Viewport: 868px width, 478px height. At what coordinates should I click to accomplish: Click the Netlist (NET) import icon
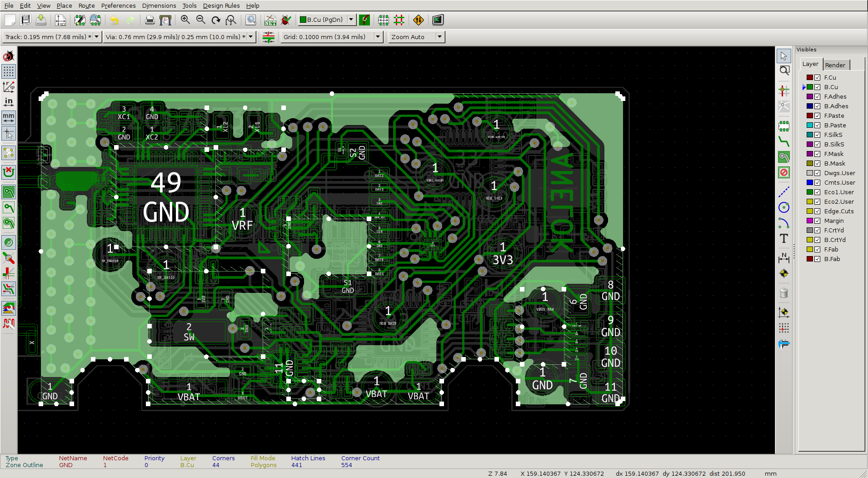[270, 20]
